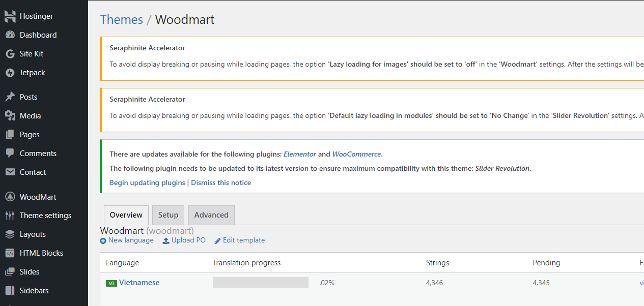Click the Theme settings sliders icon
The width and height of the screenshot is (644, 306).
[x=10, y=216]
